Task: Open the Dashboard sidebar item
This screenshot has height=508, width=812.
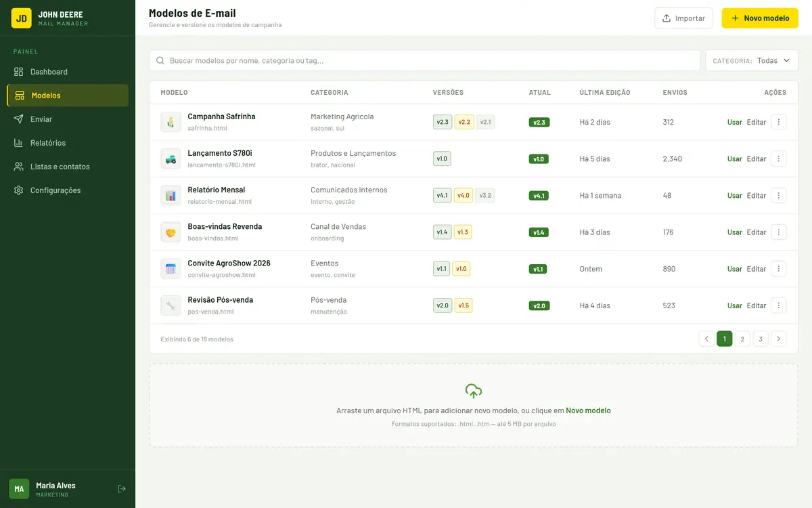Action: (x=68, y=72)
